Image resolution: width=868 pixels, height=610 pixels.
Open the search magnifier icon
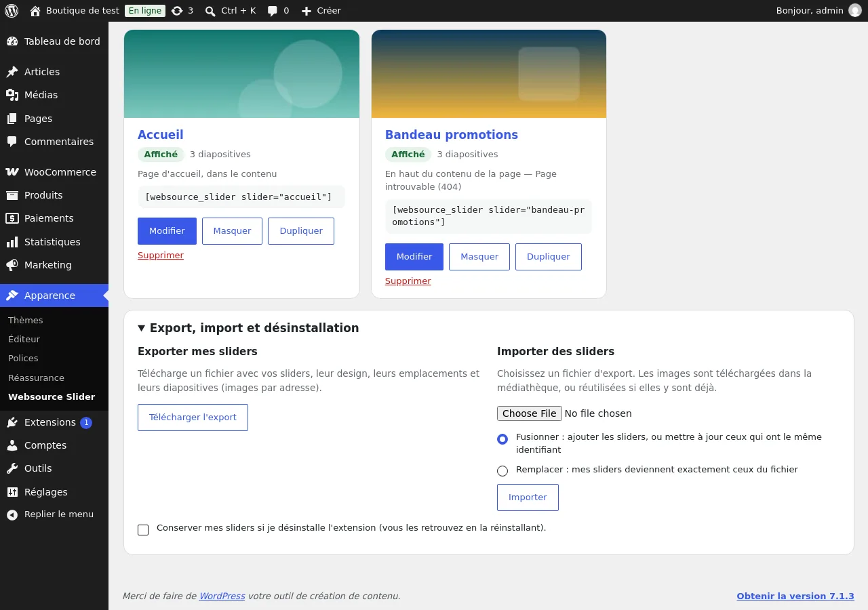click(210, 11)
